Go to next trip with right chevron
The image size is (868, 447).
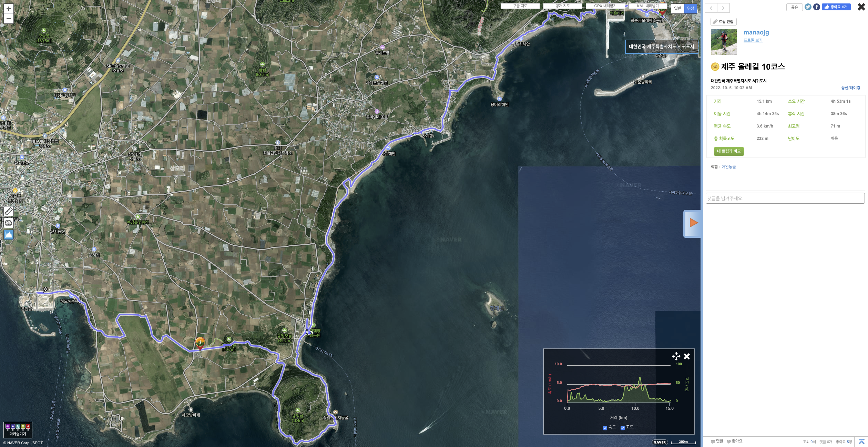coord(723,8)
